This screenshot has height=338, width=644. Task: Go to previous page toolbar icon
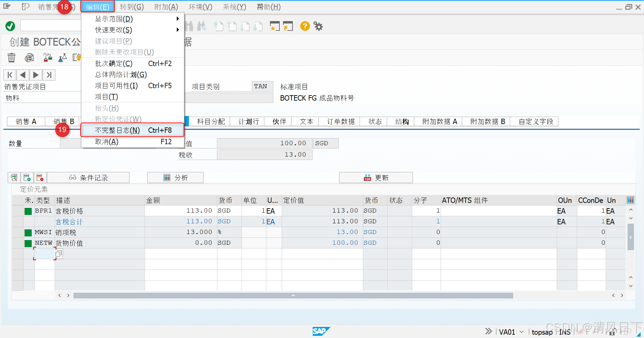tap(232, 26)
